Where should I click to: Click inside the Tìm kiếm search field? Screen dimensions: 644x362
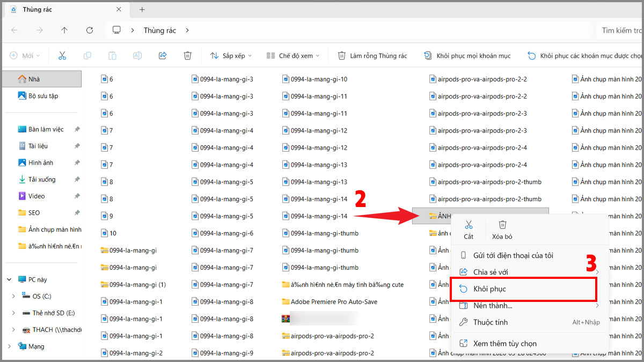[x=623, y=30]
